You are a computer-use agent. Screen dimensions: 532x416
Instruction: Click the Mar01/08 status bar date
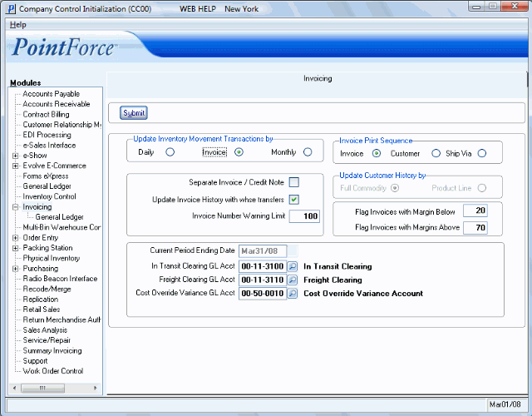click(x=505, y=404)
